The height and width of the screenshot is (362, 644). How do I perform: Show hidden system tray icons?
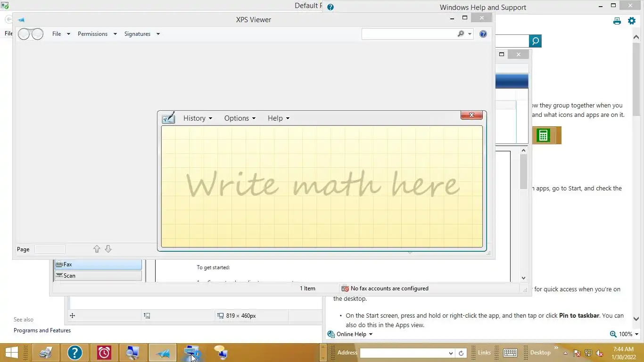coord(566,353)
